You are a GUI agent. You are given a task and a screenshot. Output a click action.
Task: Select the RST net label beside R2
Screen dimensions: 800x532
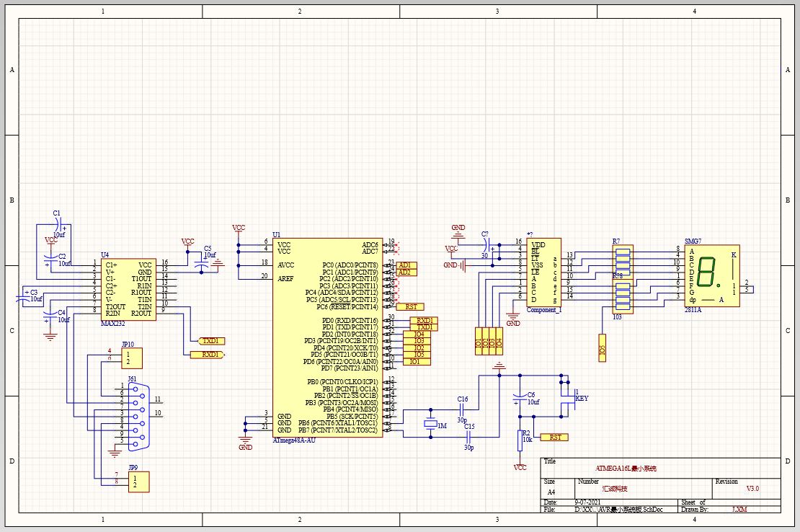tap(554, 437)
